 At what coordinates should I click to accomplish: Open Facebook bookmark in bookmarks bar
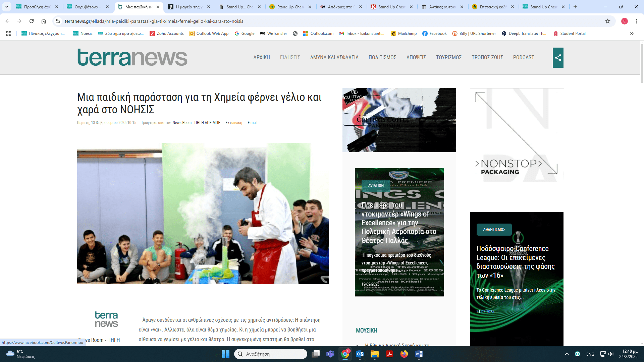tap(434, 34)
